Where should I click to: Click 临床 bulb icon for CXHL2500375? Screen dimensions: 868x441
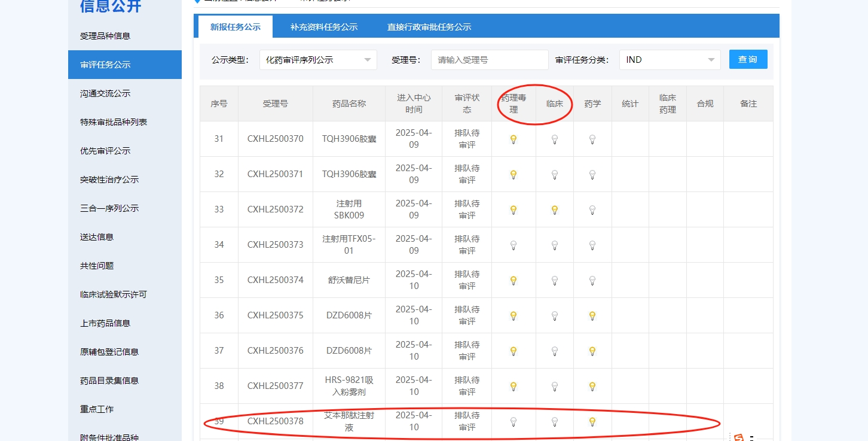[554, 316]
